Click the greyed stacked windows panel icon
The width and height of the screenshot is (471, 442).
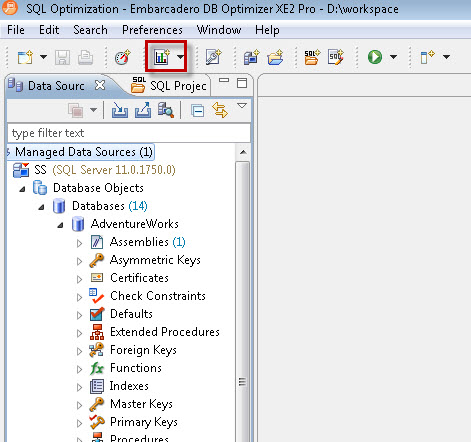click(75, 110)
